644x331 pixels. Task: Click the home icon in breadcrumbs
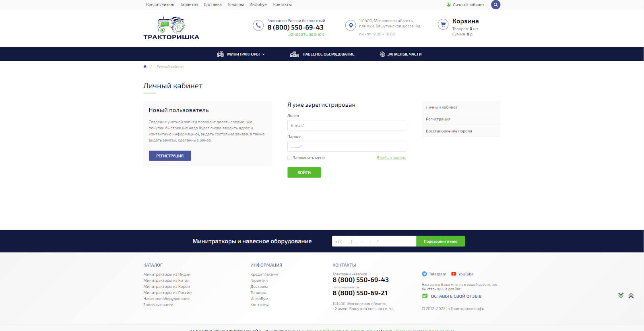tap(145, 66)
